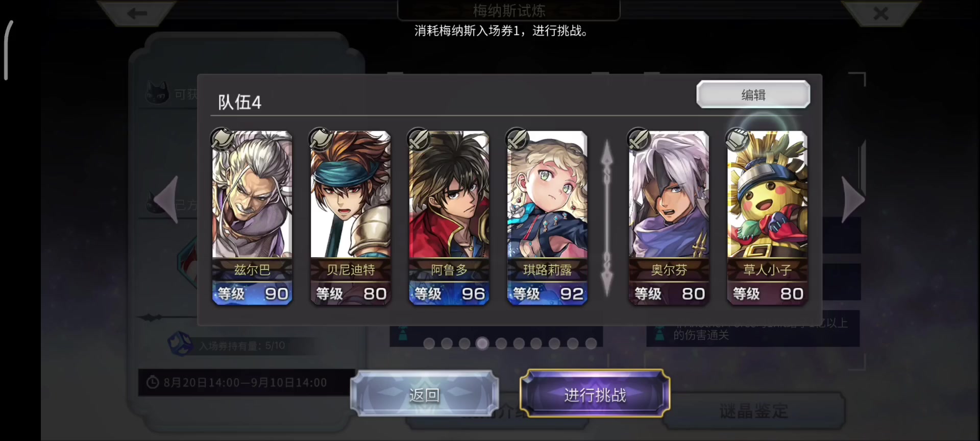Screen dimensions: 980x441
Task: Click the 编辑 edit button
Action: pyautogui.click(x=753, y=94)
